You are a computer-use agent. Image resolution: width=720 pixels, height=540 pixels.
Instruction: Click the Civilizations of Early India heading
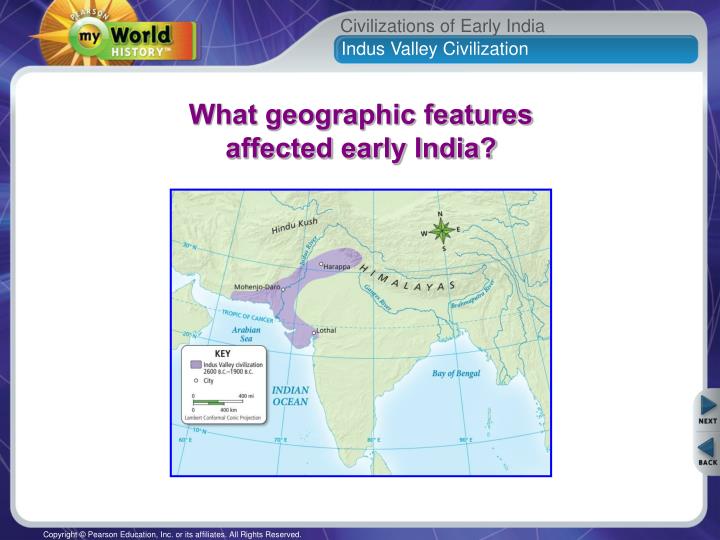[442, 26]
